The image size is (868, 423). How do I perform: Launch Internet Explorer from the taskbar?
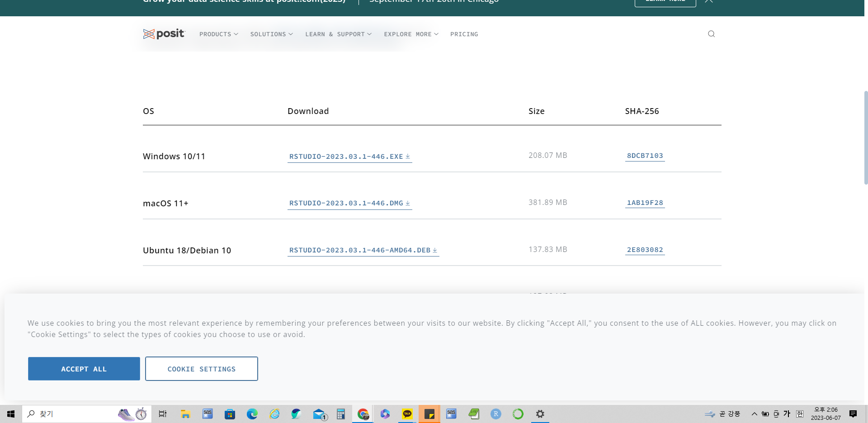tap(274, 414)
